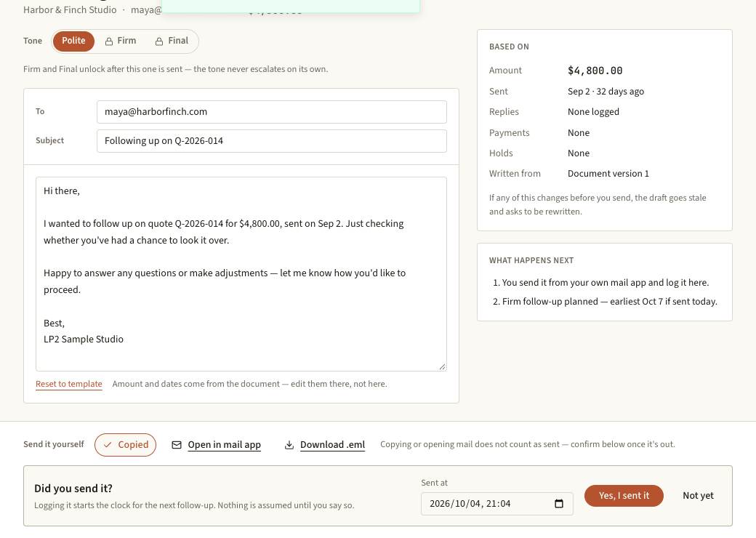
Task: Select the locked Firm tone option
Action: pyautogui.click(x=121, y=41)
